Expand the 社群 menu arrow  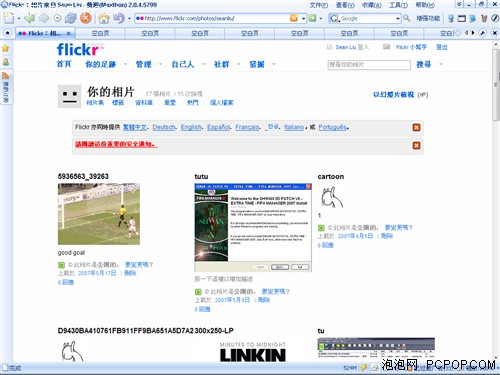[239, 64]
